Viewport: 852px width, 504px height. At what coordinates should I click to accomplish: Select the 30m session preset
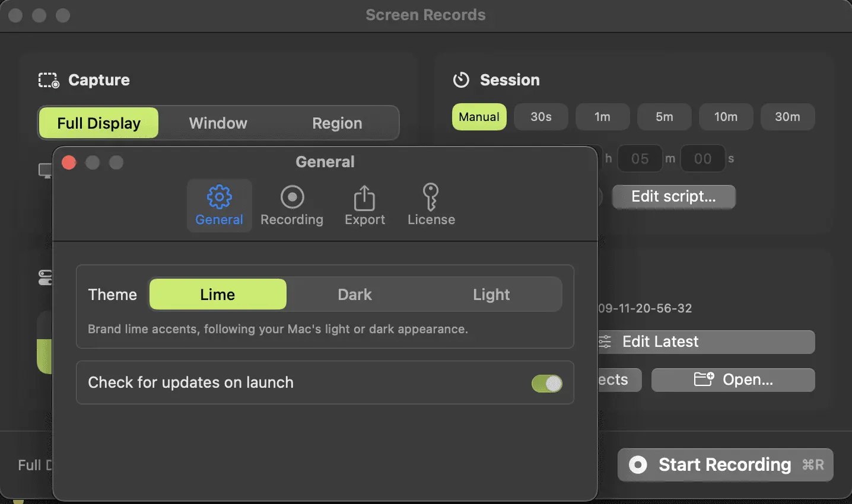tap(788, 117)
